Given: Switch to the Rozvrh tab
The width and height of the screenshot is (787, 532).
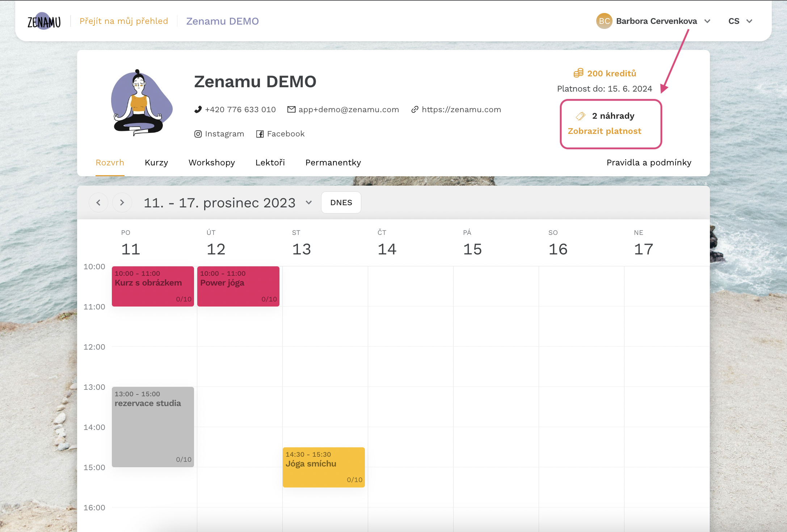Looking at the screenshot, I should (x=110, y=163).
